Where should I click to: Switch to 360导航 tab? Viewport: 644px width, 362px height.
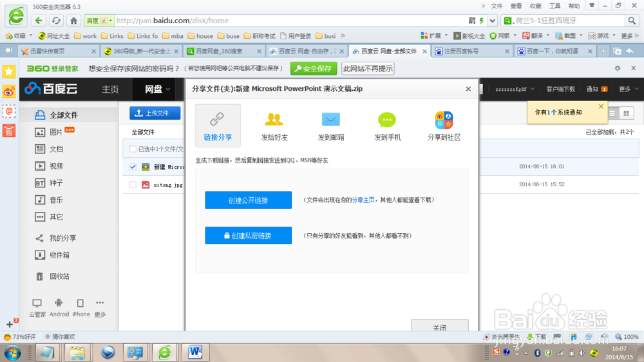(x=141, y=52)
